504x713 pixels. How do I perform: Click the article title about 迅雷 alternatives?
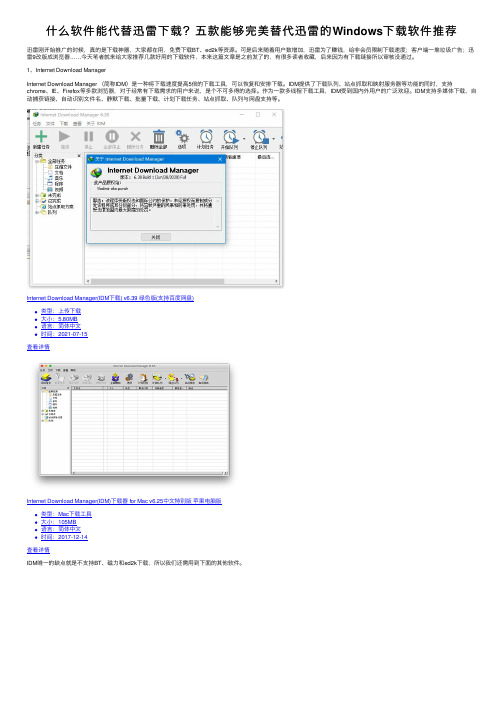click(x=251, y=31)
